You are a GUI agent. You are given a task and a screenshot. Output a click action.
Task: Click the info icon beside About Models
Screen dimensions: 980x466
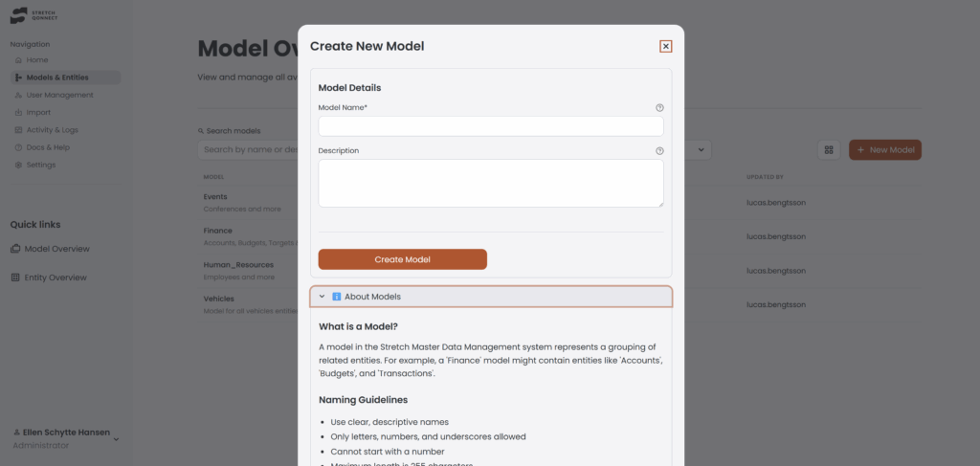click(x=337, y=297)
